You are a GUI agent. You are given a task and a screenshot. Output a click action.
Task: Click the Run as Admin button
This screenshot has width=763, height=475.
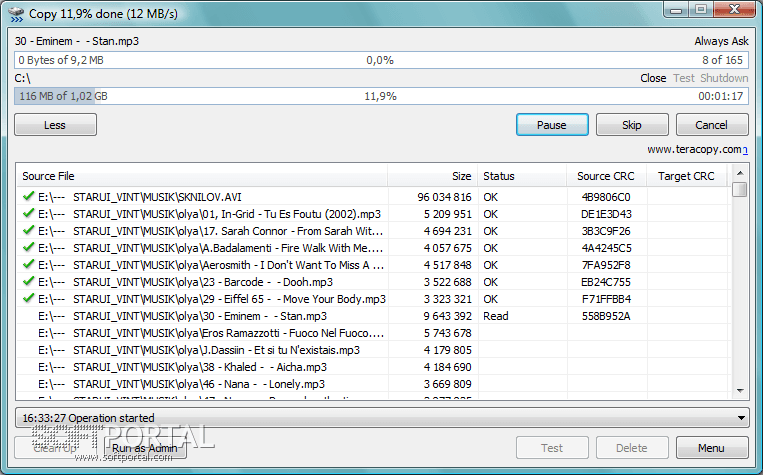coord(145,448)
